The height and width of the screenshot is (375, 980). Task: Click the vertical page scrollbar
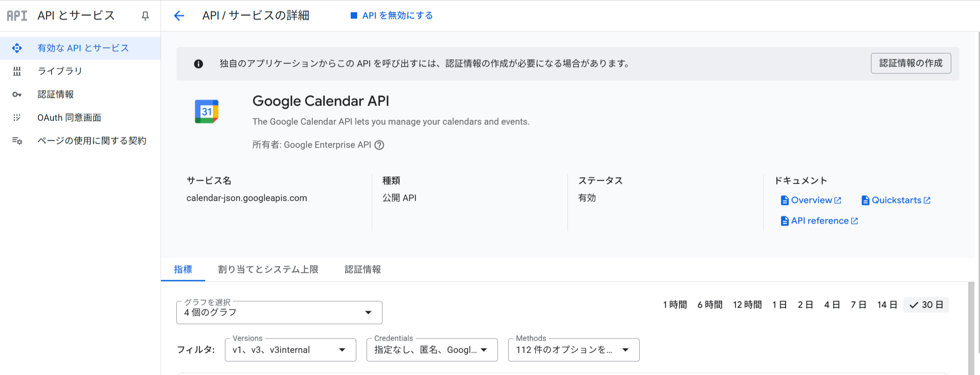pos(971,326)
